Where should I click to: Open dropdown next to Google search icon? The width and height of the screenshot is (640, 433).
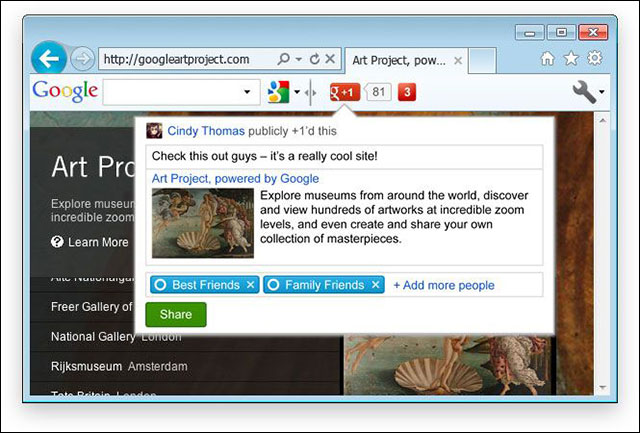tap(297, 92)
